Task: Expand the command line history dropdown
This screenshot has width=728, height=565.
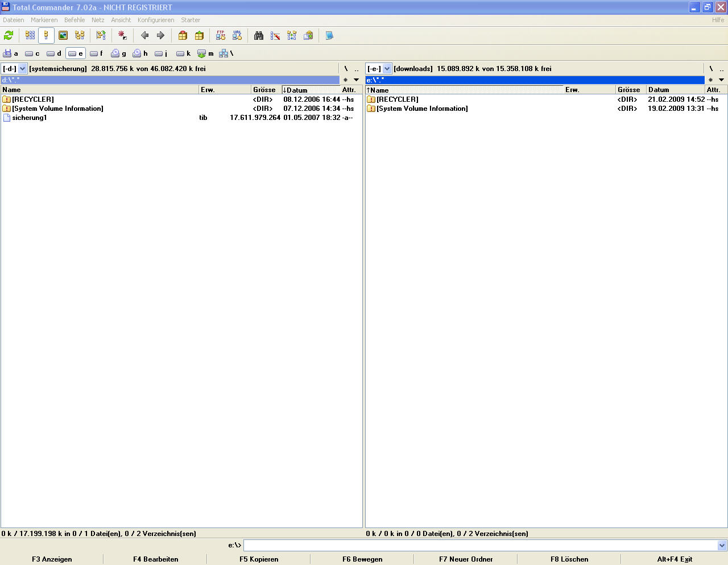Action: tap(722, 546)
